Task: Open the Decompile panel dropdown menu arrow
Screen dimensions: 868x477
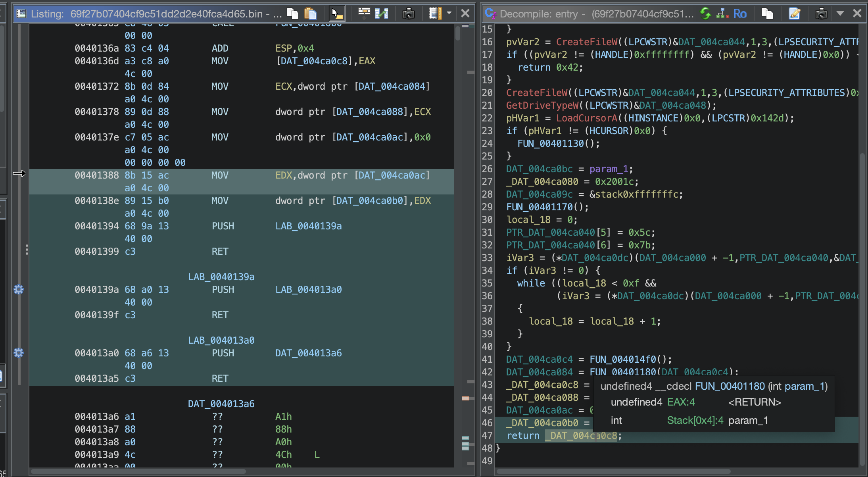Action: pos(840,13)
